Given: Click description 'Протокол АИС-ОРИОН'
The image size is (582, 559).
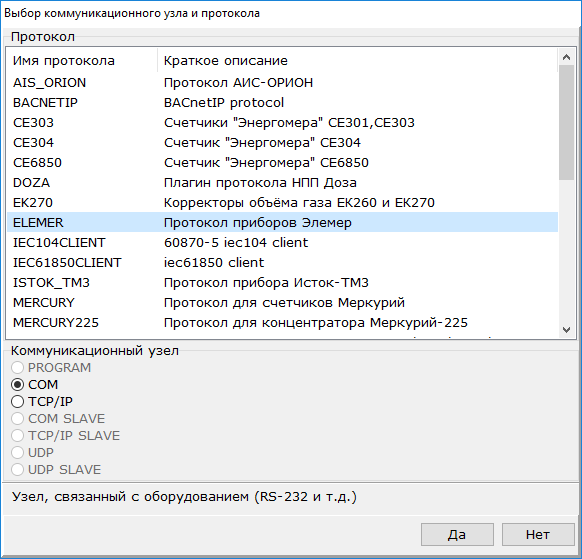Looking at the screenshot, I should pyautogui.click(x=238, y=82).
